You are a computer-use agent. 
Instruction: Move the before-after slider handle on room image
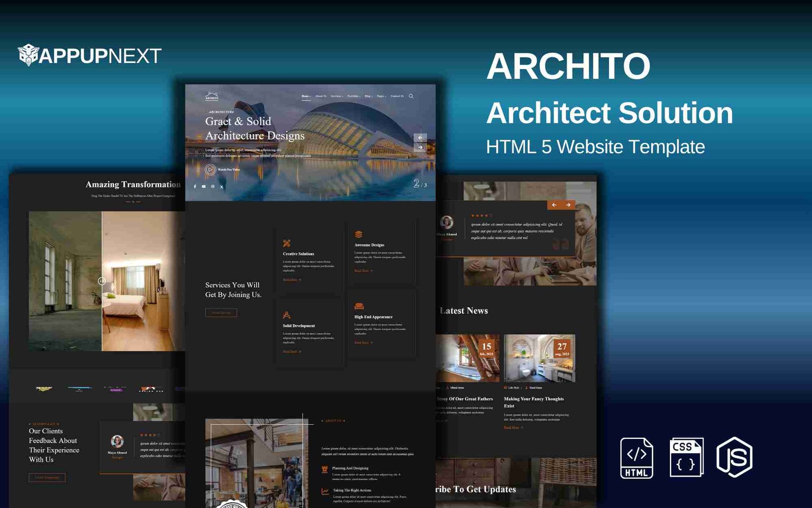[102, 281]
